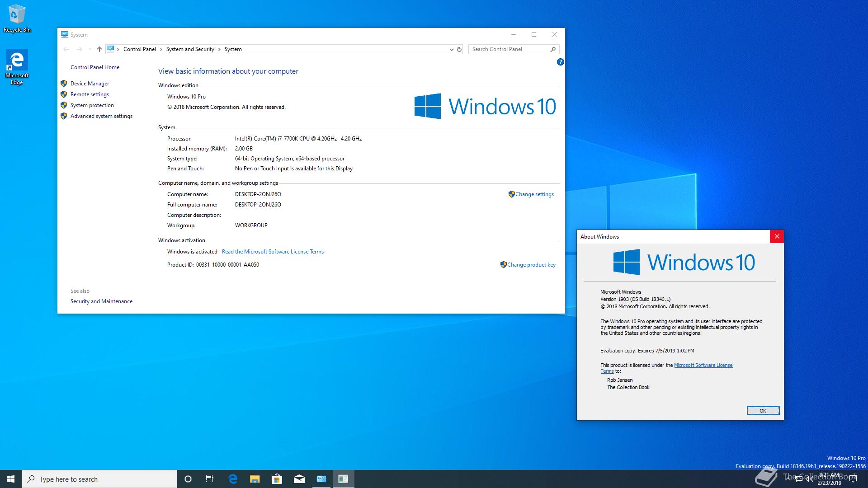The image size is (868, 488).
Task: Click the Forward arrow in System window
Action: (x=80, y=49)
